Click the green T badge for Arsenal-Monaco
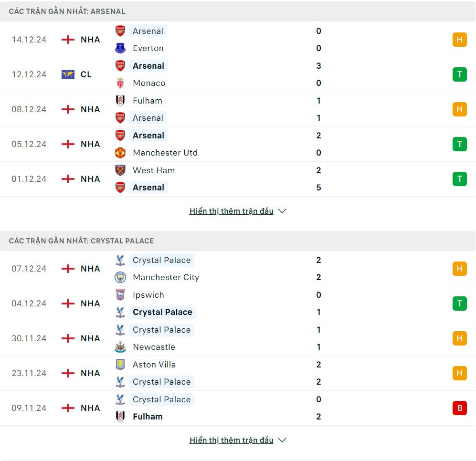The width and height of the screenshot is (476, 461). (459, 74)
